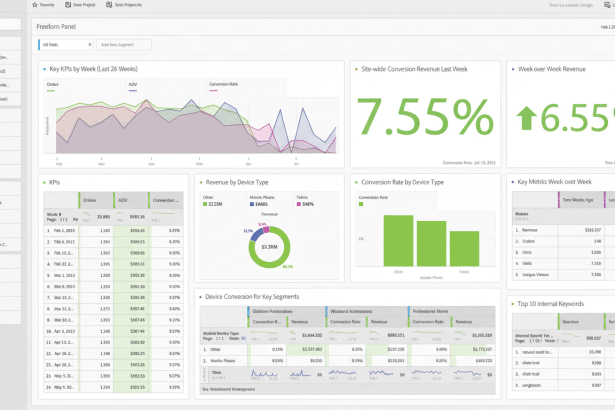Click the Favorite star icon

tap(36, 5)
